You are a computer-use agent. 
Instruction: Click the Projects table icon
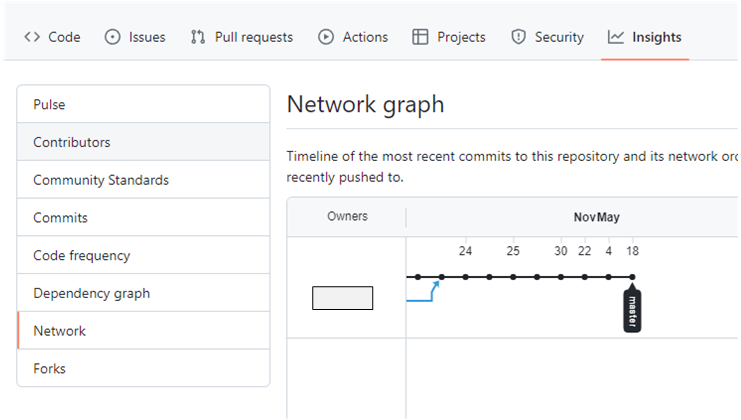pos(420,37)
